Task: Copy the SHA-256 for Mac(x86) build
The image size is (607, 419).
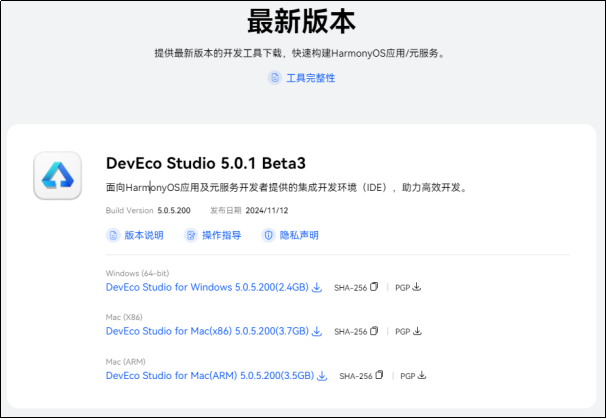Action: (x=375, y=331)
